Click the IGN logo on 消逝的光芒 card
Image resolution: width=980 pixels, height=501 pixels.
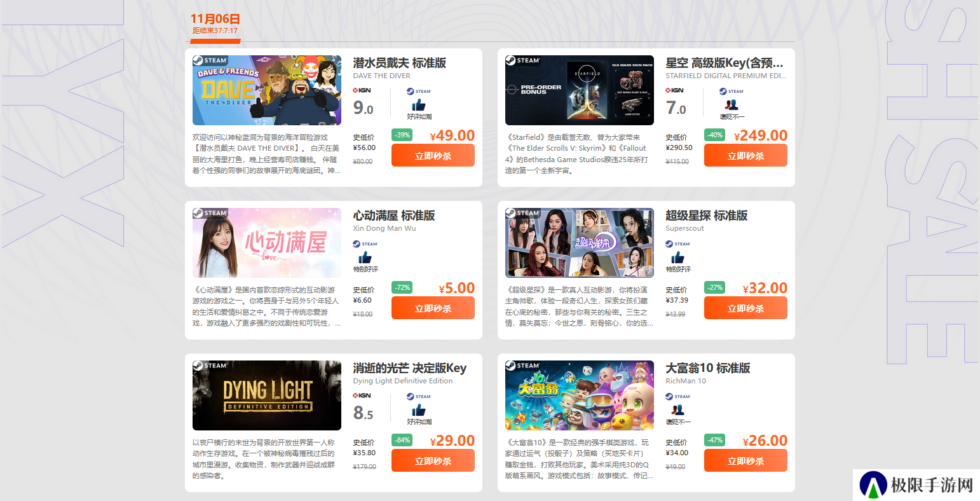(362, 395)
